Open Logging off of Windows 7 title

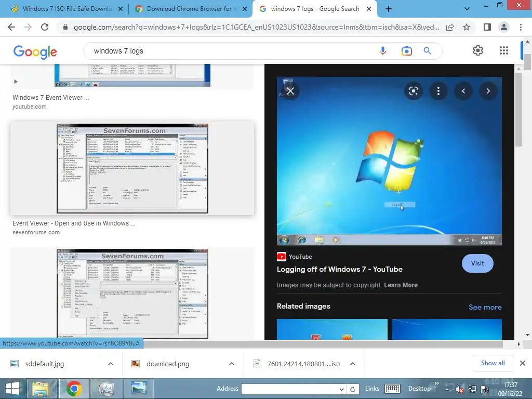pyautogui.click(x=340, y=270)
